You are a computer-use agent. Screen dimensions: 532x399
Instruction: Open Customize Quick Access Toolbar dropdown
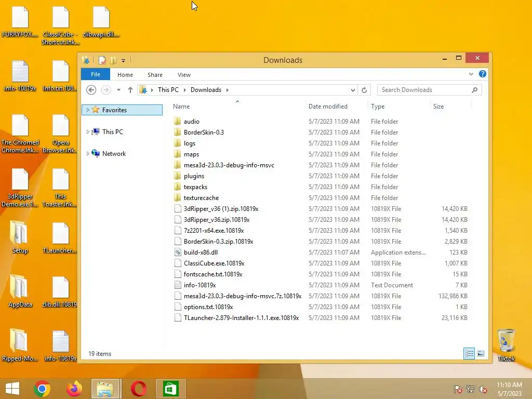124,61
